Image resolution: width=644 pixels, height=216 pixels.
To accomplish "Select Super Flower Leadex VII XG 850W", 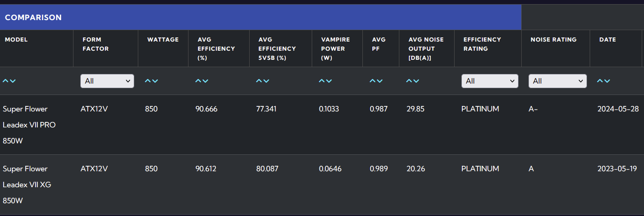I will [x=27, y=184].
